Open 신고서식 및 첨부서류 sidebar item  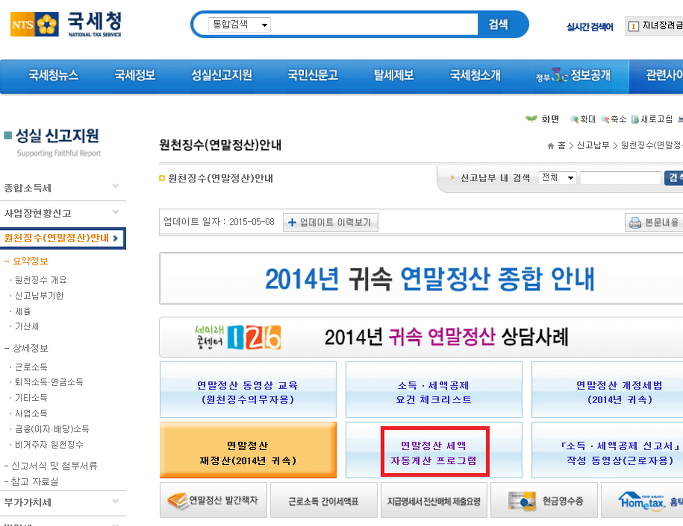click(54, 466)
